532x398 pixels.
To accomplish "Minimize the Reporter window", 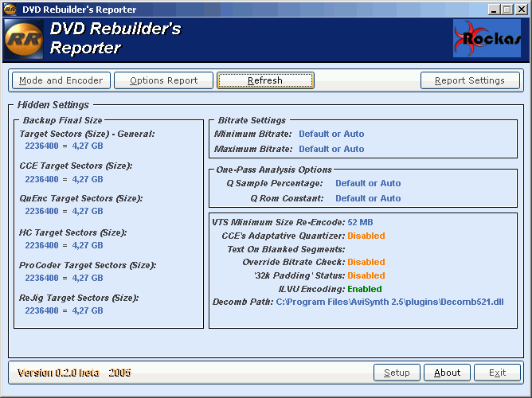I will click(x=494, y=10).
